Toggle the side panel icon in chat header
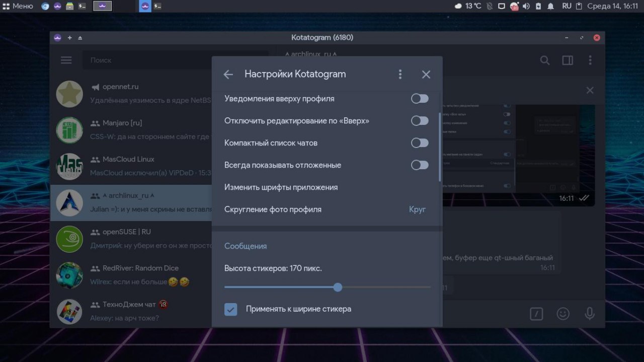644x362 pixels. point(568,60)
